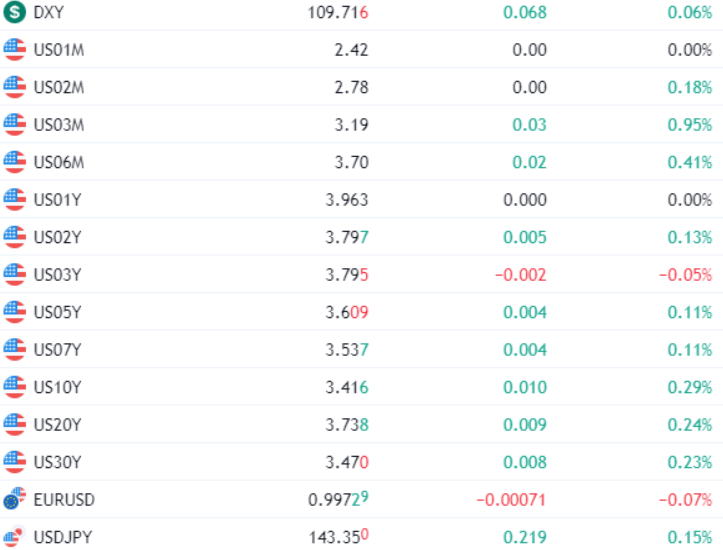Image resolution: width=723 pixels, height=550 pixels.
Task: Click the US flag icon beside US03Y
Action: (14, 275)
